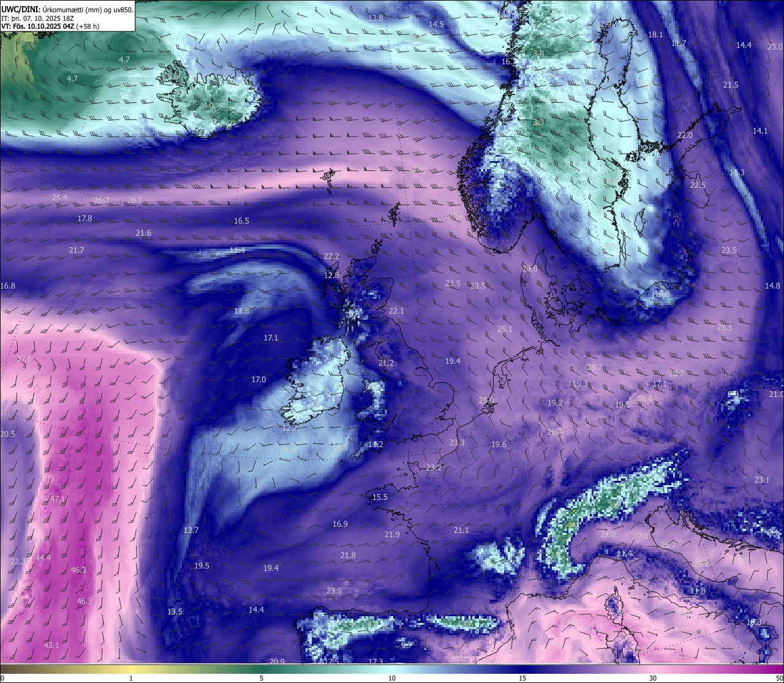The height and width of the screenshot is (683, 784).
Task: Click the 21.2 value label
Action: pos(386,363)
